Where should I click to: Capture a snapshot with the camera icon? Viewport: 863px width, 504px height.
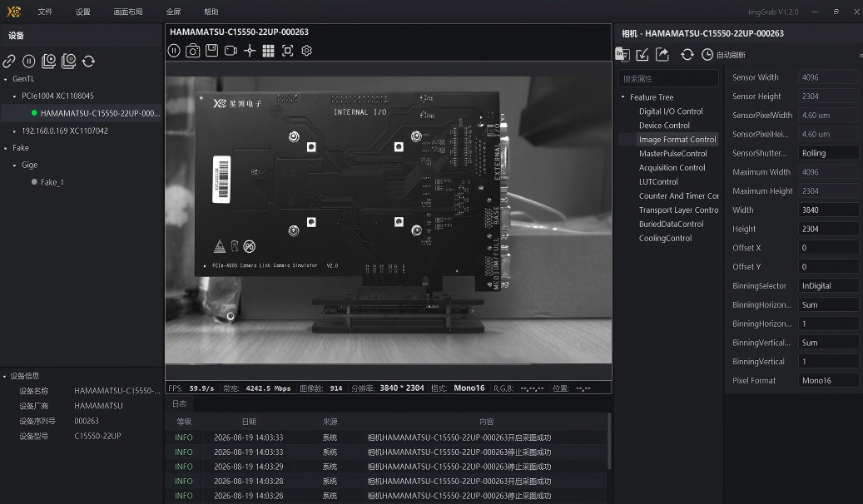click(192, 51)
